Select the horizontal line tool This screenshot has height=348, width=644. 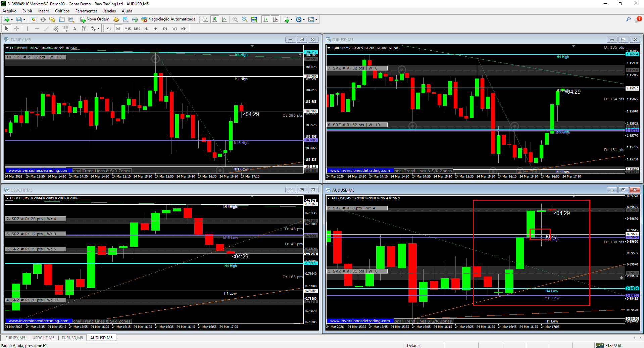[x=37, y=29]
